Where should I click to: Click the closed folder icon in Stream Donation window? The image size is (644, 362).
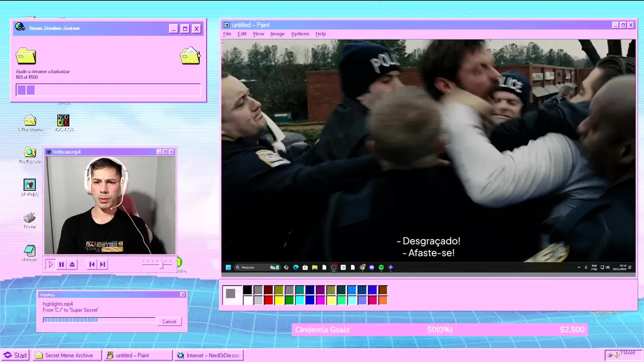coord(26,56)
